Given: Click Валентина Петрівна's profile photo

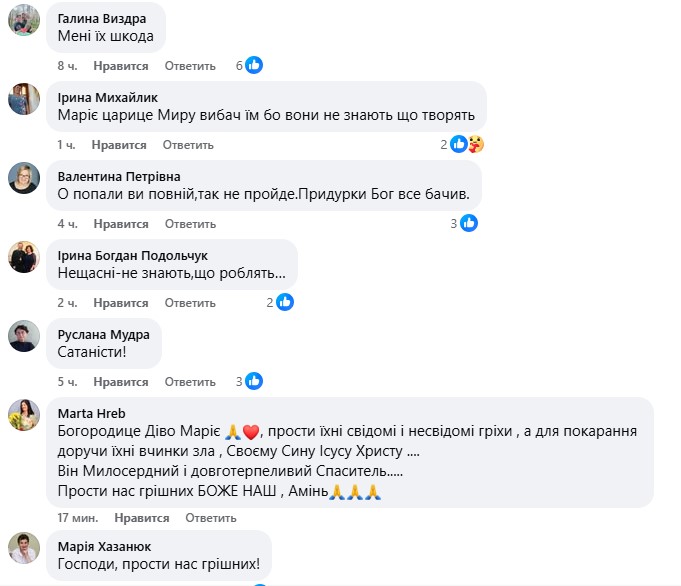Looking at the screenshot, I should [24, 178].
